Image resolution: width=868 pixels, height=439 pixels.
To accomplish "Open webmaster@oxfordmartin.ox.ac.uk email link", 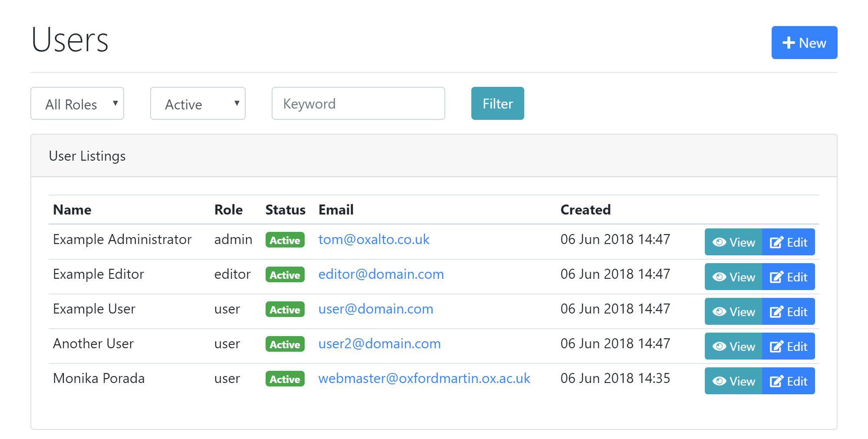I will 424,379.
